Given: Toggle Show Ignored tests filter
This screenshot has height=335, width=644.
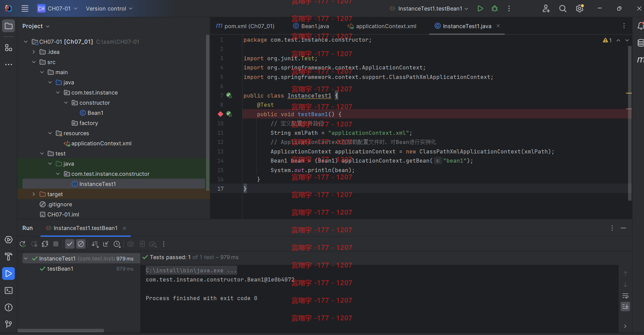Looking at the screenshot, I should click(x=81, y=244).
